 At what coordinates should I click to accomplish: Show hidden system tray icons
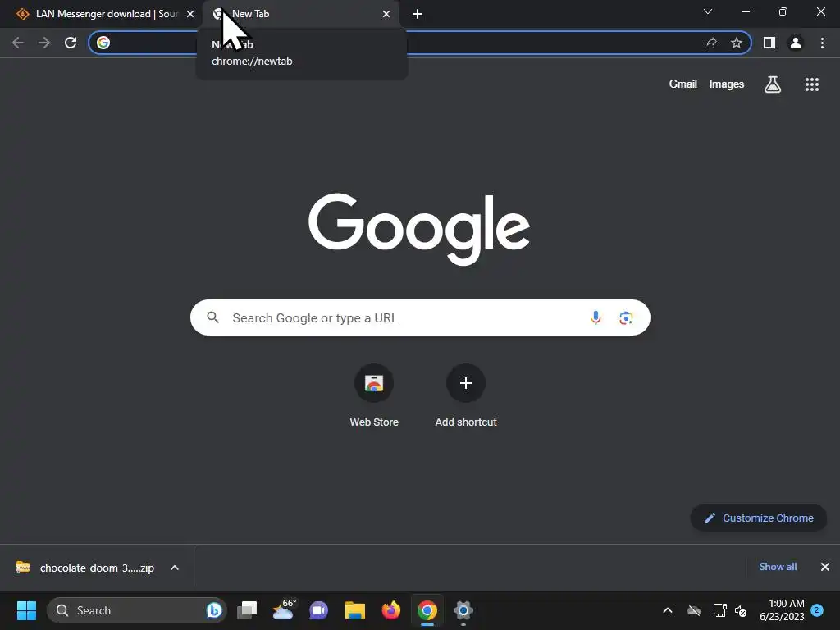tap(668, 610)
